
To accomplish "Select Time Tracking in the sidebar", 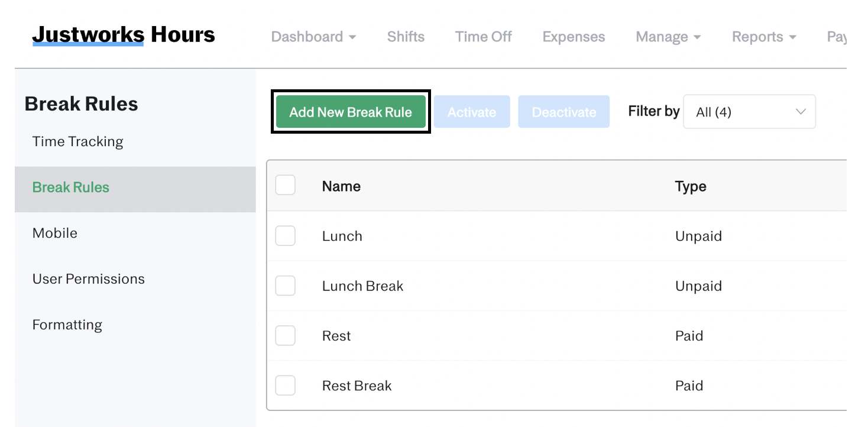I will click(x=77, y=141).
